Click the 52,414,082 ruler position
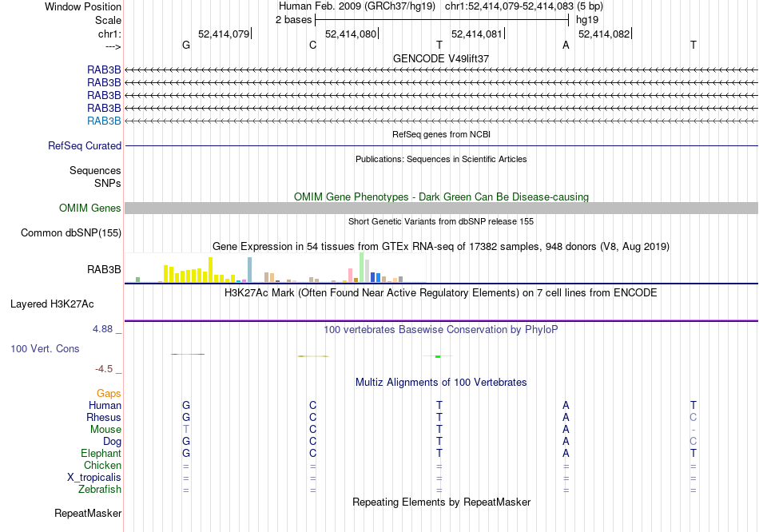The width and height of the screenshot is (759, 532). tap(604, 34)
